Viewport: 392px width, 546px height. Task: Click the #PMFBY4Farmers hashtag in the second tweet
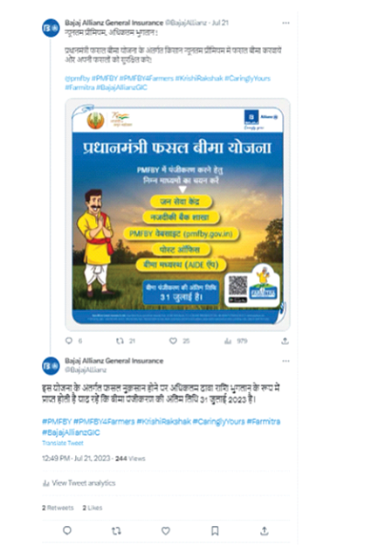coord(104,421)
